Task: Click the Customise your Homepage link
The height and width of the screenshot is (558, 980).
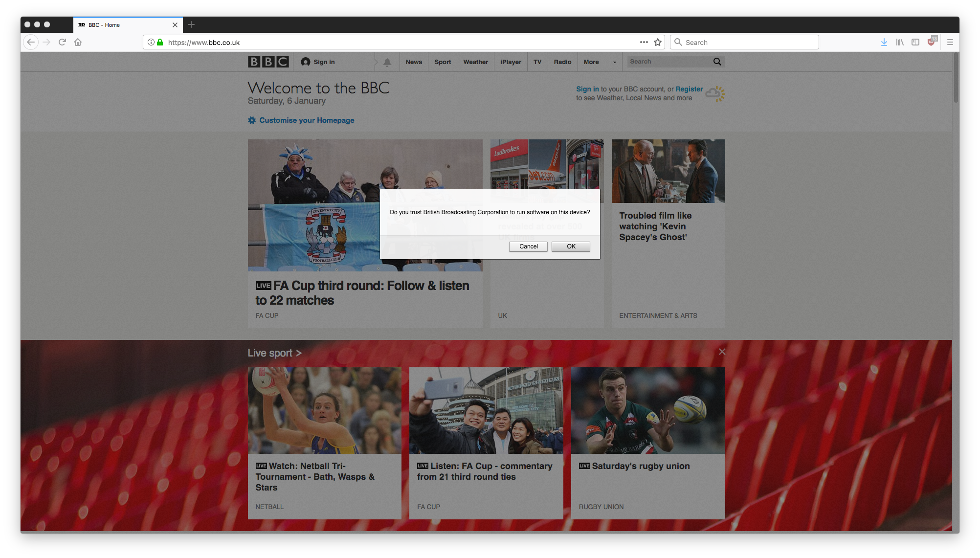Action: point(306,120)
